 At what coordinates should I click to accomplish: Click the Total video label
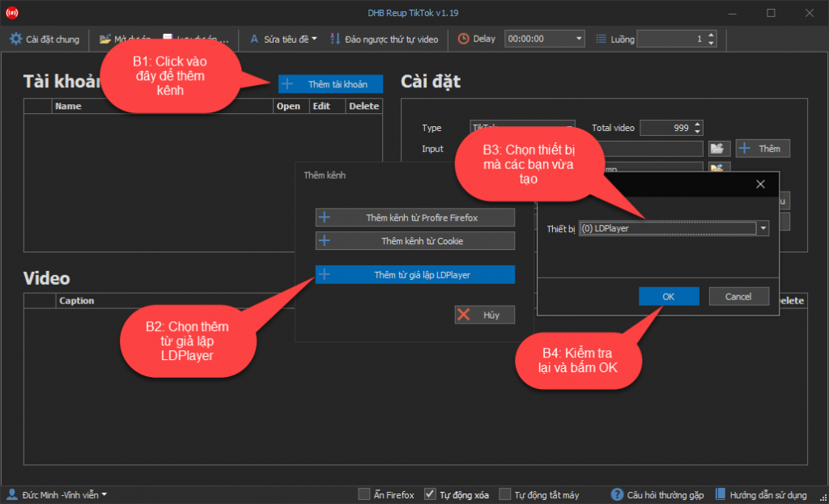pos(613,128)
